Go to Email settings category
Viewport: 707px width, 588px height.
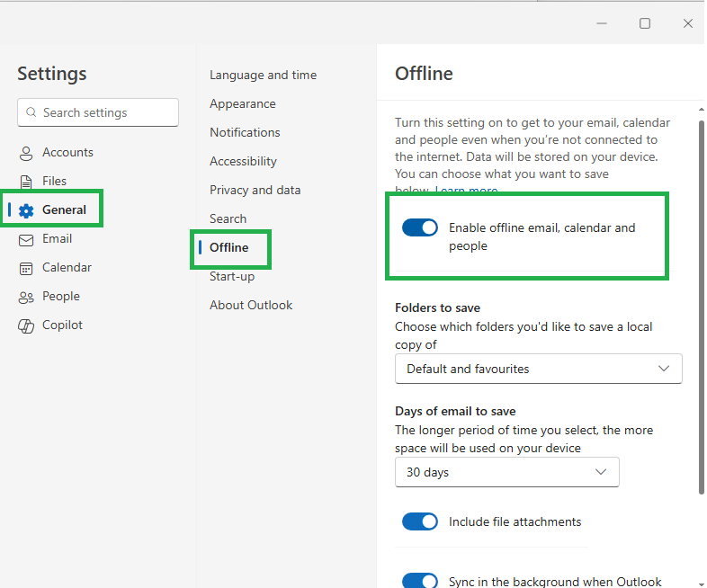[x=57, y=239]
